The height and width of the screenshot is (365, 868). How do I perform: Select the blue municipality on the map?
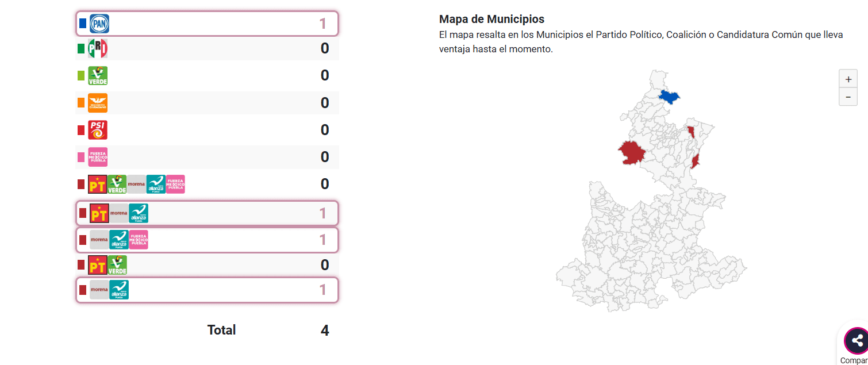(x=669, y=96)
